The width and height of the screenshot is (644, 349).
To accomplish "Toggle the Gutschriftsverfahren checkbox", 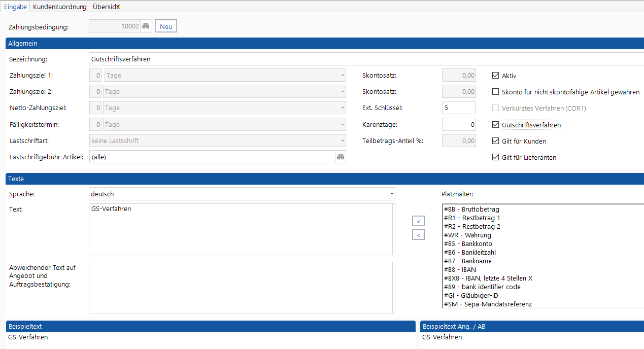I will pos(496,125).
